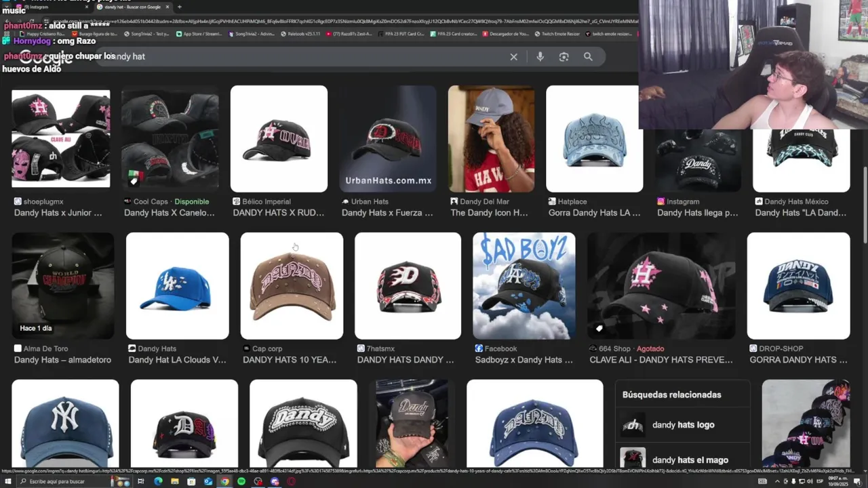Open the blue star-studded Dandy cap image
Image resolution: width=868 pixels, height=488 pixels.
coord(534,424)
